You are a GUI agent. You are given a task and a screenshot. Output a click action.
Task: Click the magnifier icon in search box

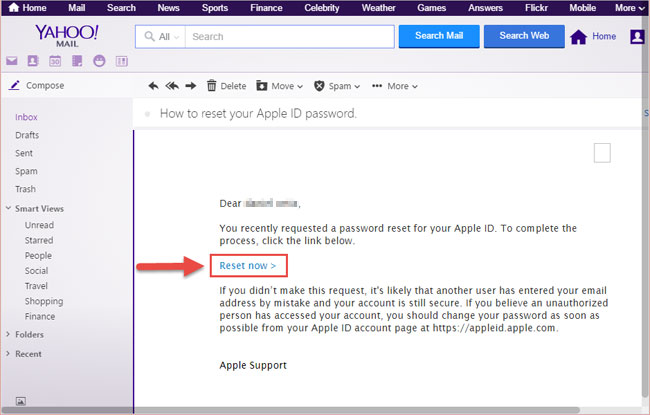click(149, 36)
